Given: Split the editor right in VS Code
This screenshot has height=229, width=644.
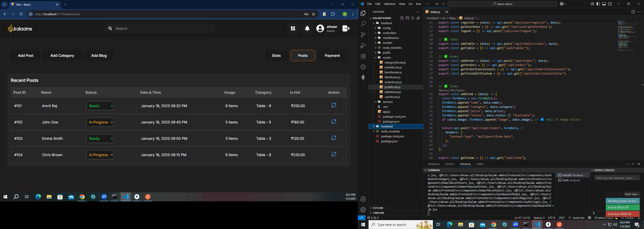Looking at the screenshot, I should click(633, 12).
